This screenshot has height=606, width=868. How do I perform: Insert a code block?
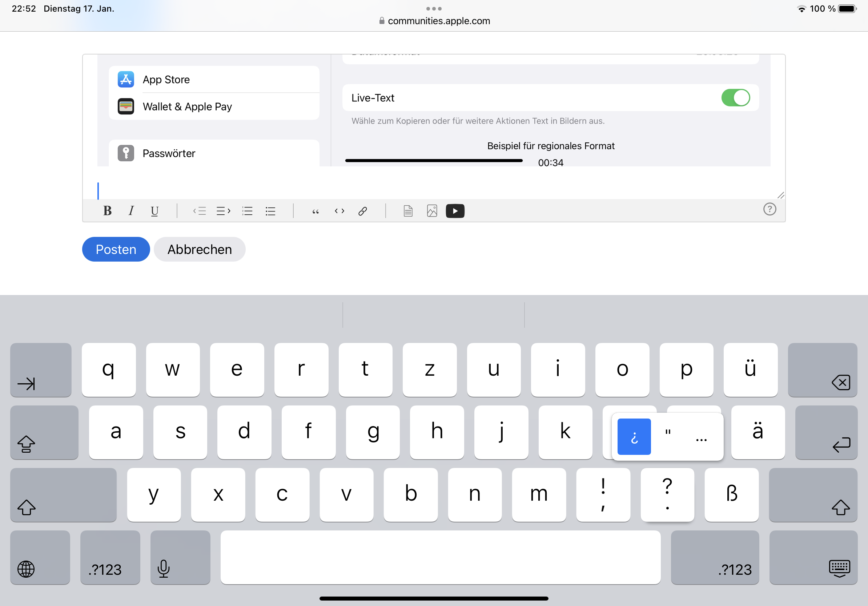click(x=339, y=211)
